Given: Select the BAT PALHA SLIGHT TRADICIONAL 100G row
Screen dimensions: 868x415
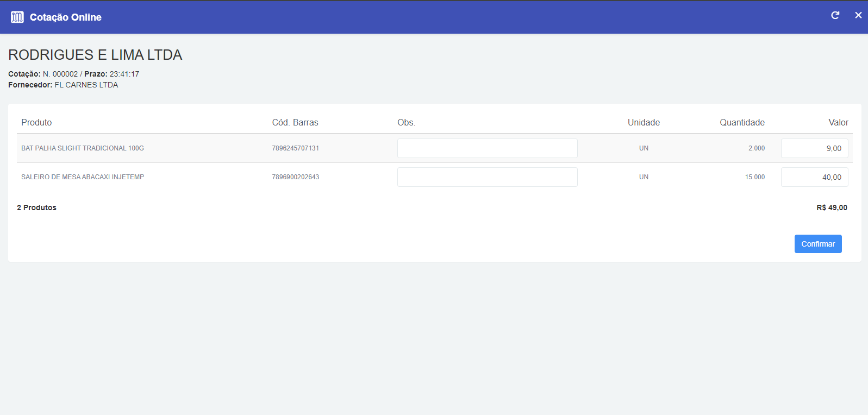Looking at the screenshot, I should pyautogui.click(x=83, y=148).
